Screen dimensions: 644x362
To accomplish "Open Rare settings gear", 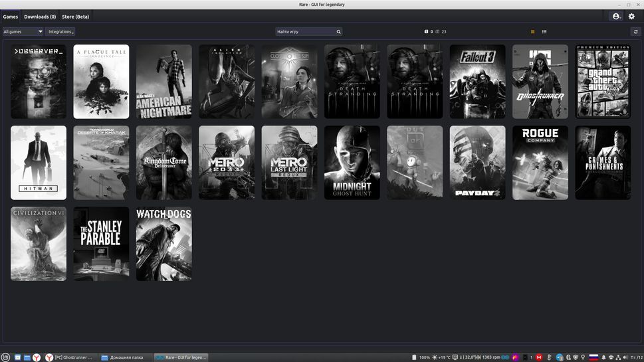I will pyautogui.click(x=631, y=17).
